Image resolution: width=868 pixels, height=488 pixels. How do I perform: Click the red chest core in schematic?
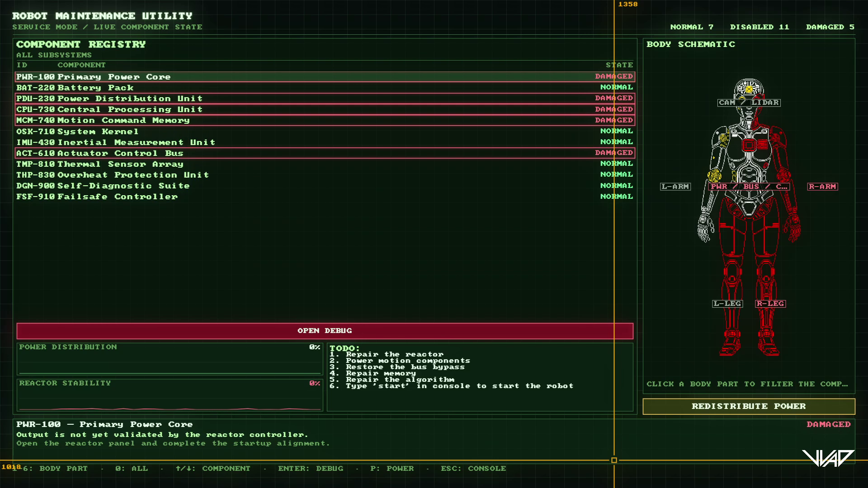[749, 145]
